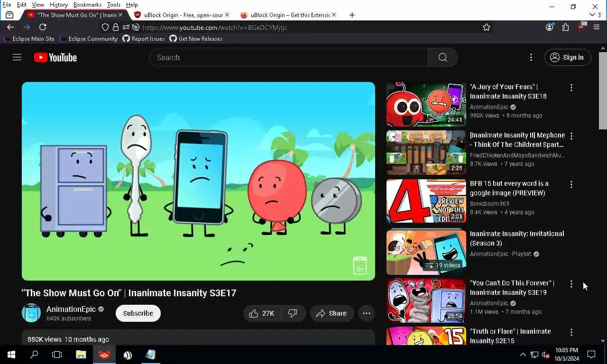607x364 pixels.
Task: Open the Bookmarks menu
Action: [87, 5]
